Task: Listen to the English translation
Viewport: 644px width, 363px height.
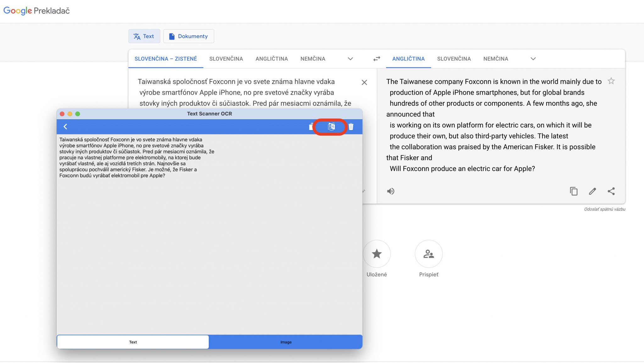Action: pyautogui.click(x=391, y=191)
